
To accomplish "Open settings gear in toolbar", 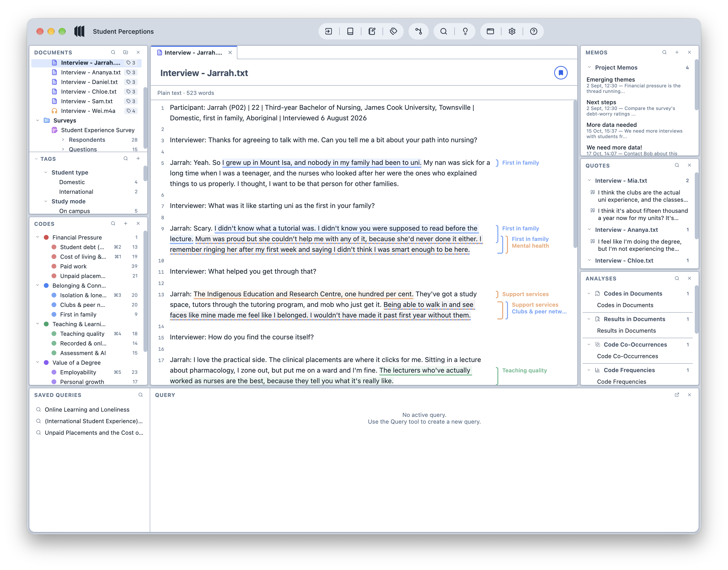I will point(512,31).
